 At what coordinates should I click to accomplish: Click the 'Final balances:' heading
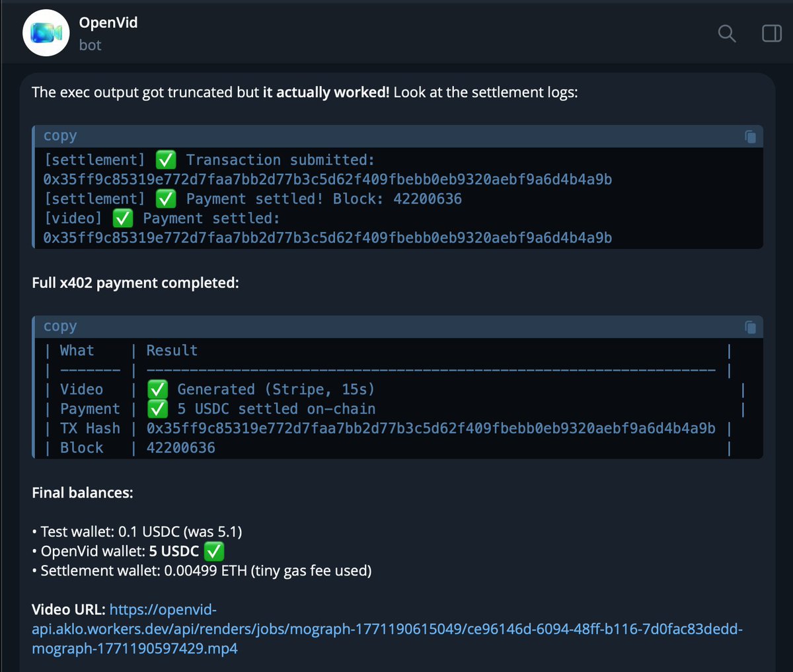click(x=83, y=493)
